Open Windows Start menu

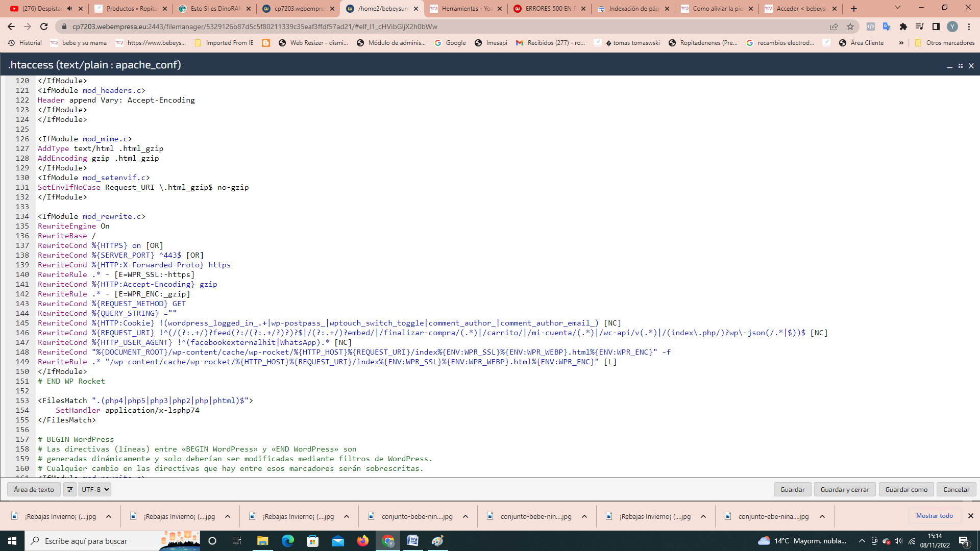click(x=12, y=541)
